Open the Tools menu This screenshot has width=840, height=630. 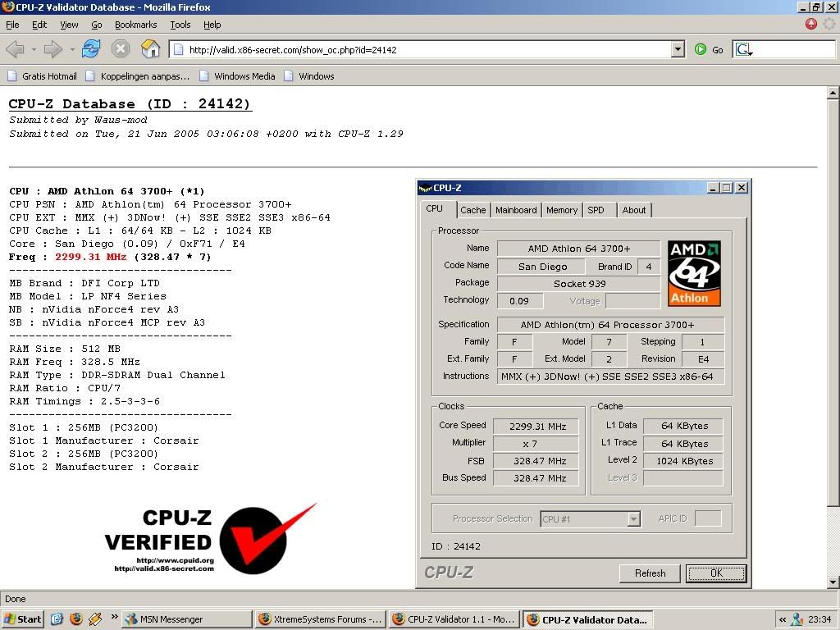click(x=180, y=25)
